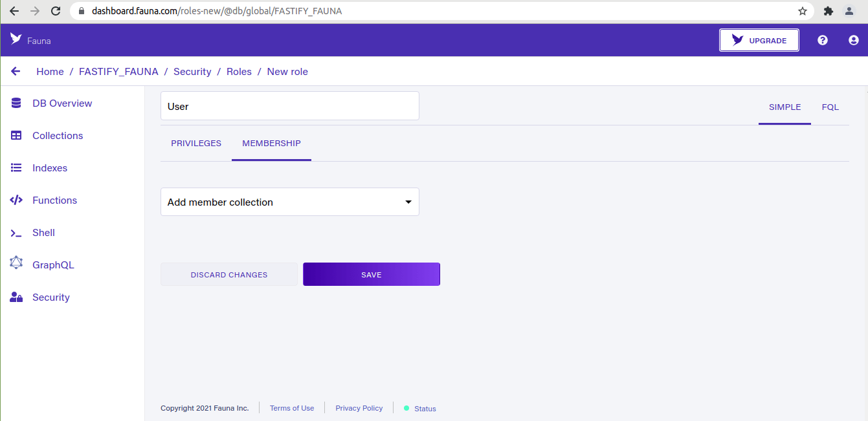Select the SIMPLE view tab
The image size is (868, 421).
click(785, 107)
